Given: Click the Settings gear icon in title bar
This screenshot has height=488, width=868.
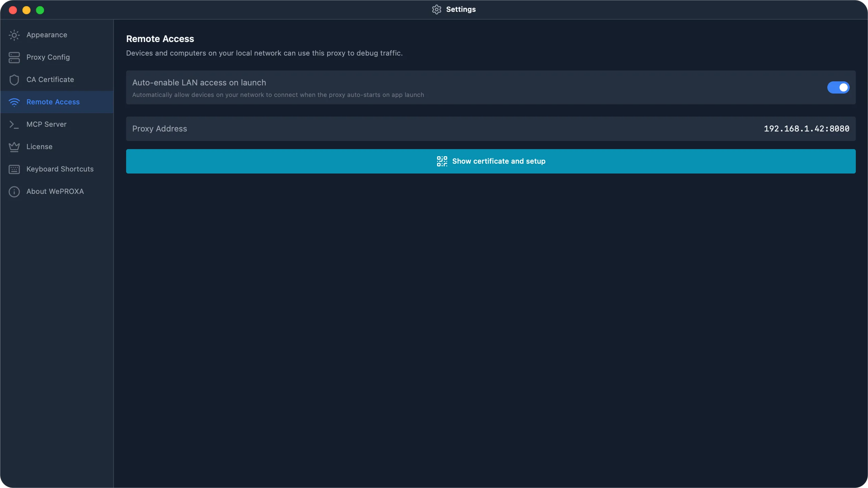Looking at the screenshot, I should (x=437, y=9).
